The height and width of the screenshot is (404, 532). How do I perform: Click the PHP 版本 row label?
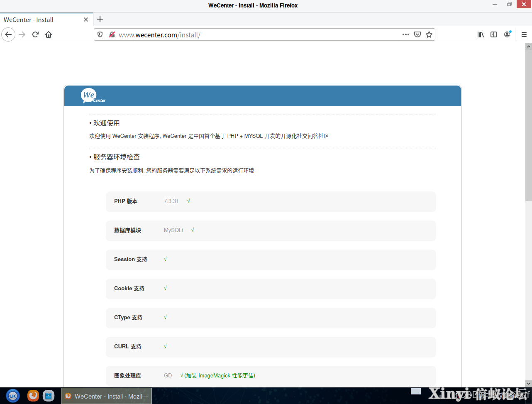coord(126,201)
